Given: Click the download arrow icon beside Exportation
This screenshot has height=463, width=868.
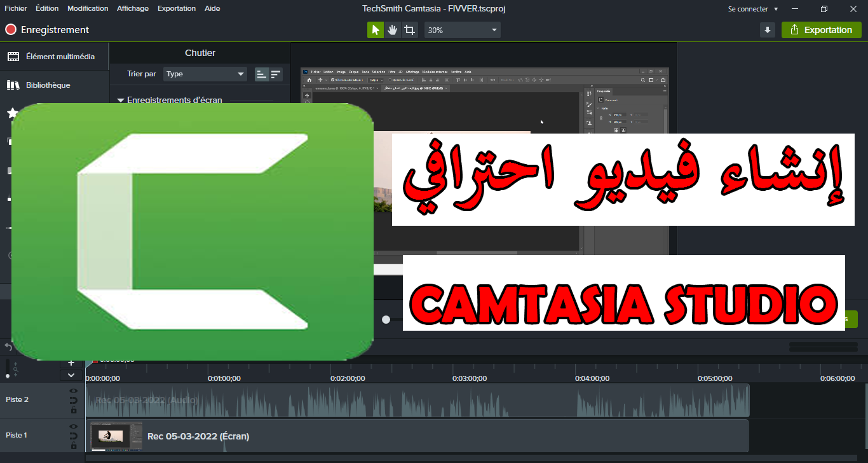Looking at the screenshot, I should (768, 30).
